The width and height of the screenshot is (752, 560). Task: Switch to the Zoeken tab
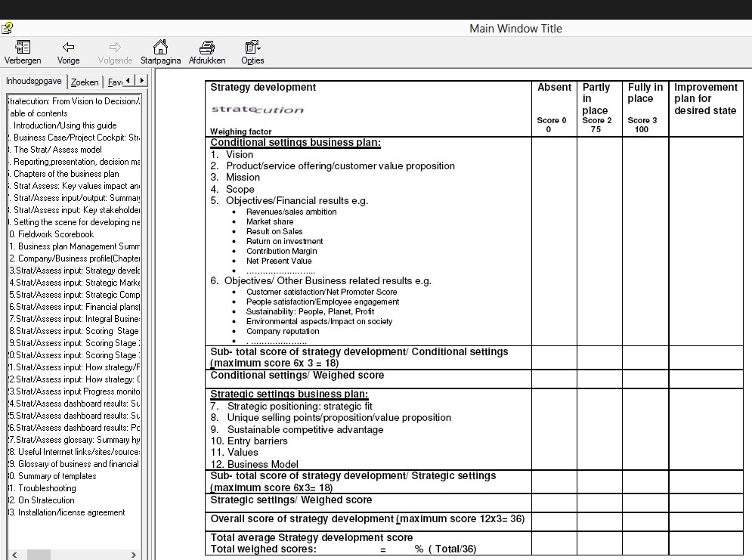pos(85,82)
